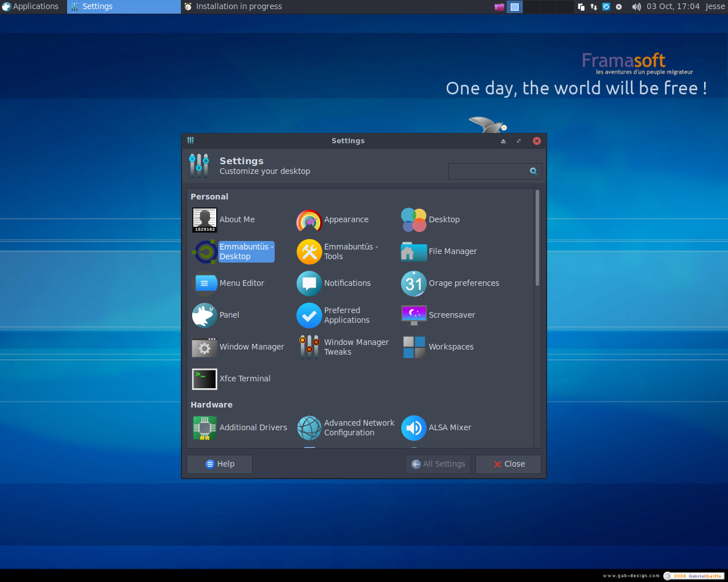Open the ALSA Mixer speaker icon
This screenshot has height=582, width=728.
click(x=414, y=428)
